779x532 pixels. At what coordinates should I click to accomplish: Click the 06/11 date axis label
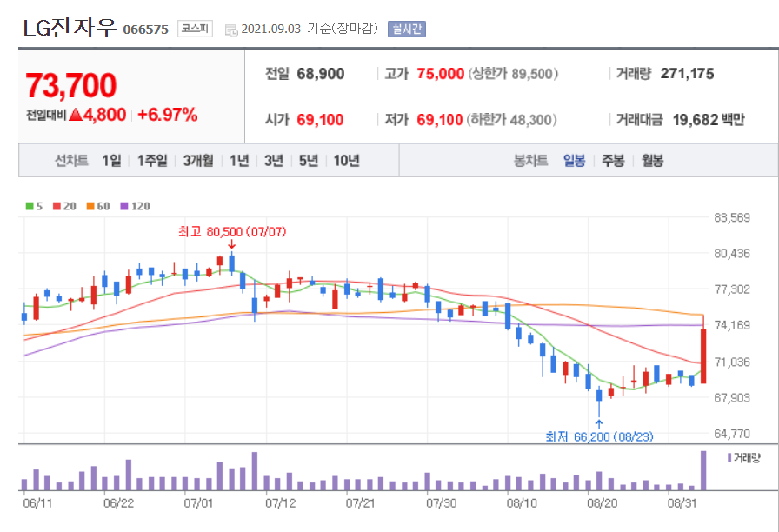click(x=37, y=503)
